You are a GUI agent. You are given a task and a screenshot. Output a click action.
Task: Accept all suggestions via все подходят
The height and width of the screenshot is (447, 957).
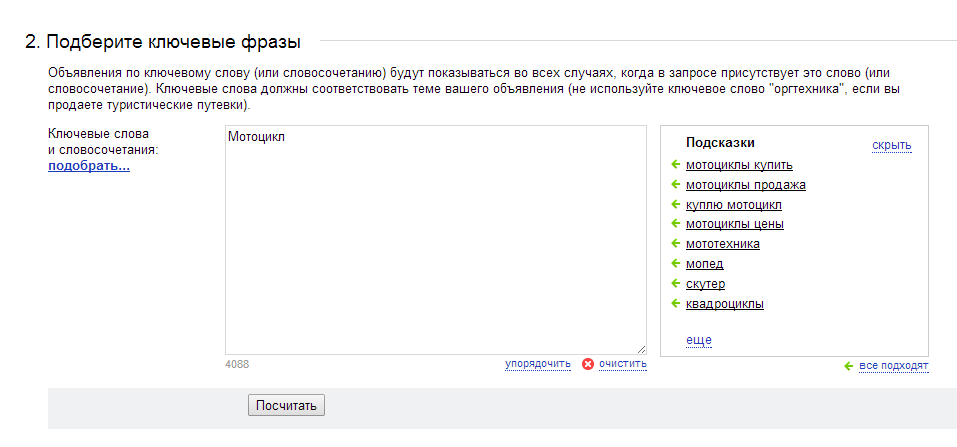[894, 366]
